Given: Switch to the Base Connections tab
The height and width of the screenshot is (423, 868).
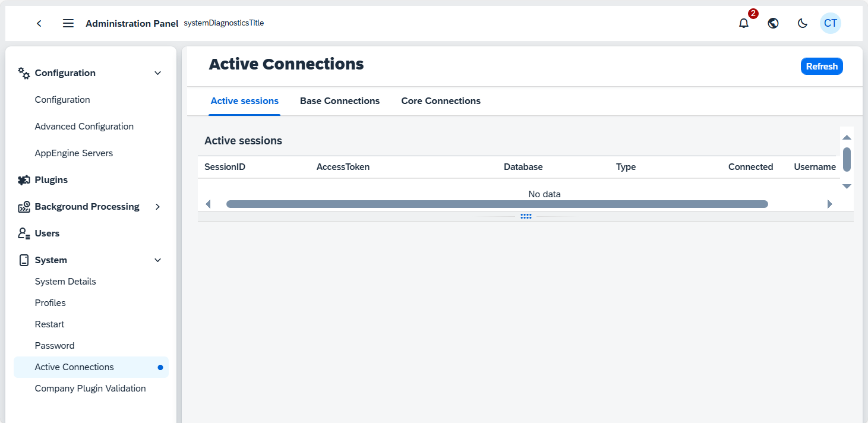Looking at the screenshot, I should [x=340, y=100].
